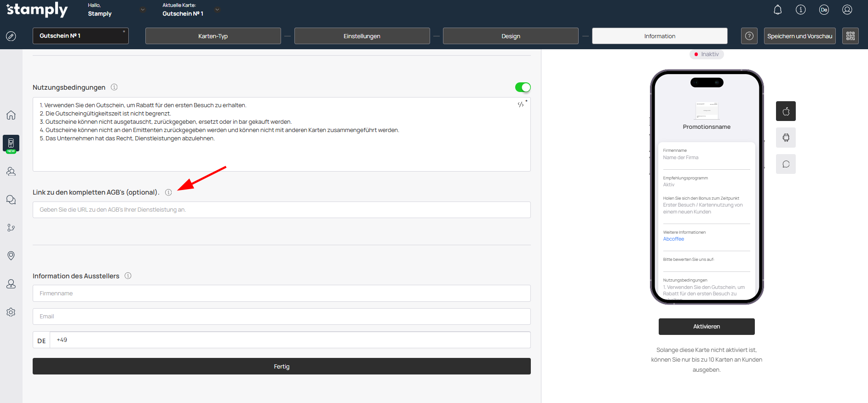Click the Speichern und Vorschau button
The image size is (868, 403).
point(799,36)
